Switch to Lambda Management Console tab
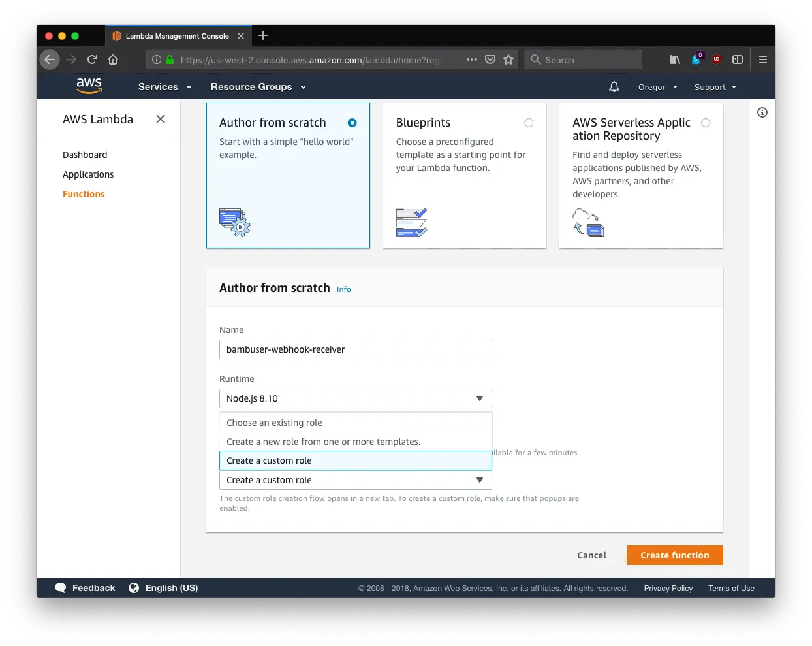Viewport: 812px width, 646px height. (178, 36)
